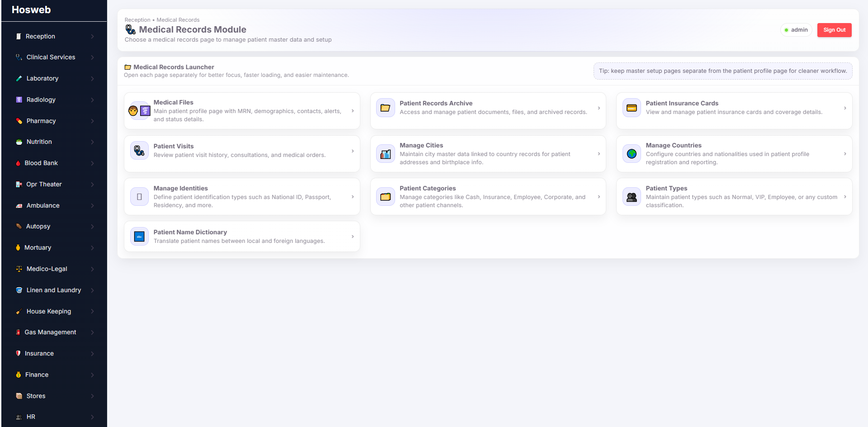The height and width of the screenshot is (427, 868).
Task: Click the Manage Countries card arrow
Action: (845, 154)
